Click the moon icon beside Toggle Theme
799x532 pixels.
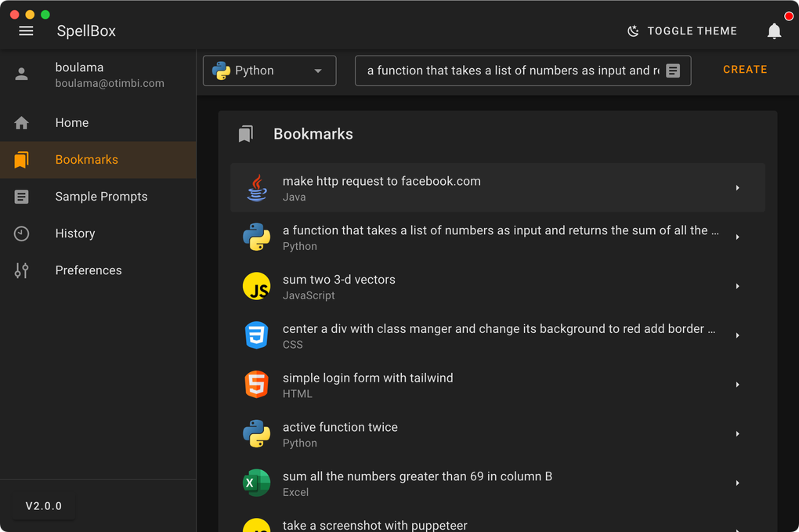click(x=633, y=31)
